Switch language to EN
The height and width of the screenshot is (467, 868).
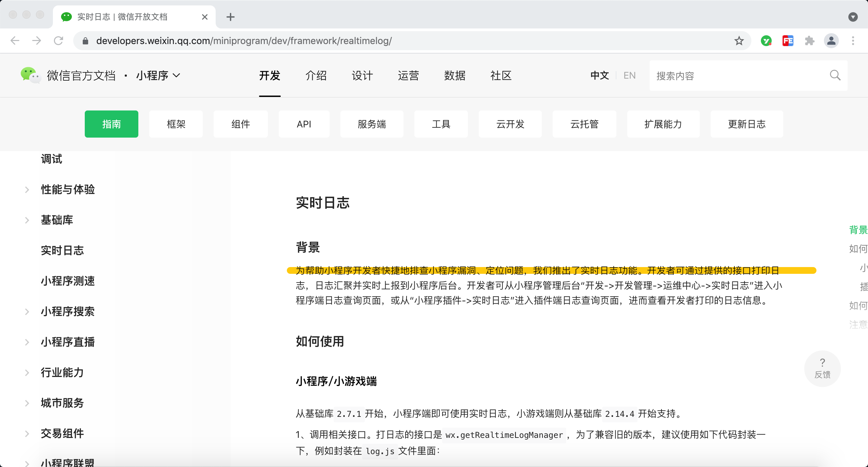[629, 75]
